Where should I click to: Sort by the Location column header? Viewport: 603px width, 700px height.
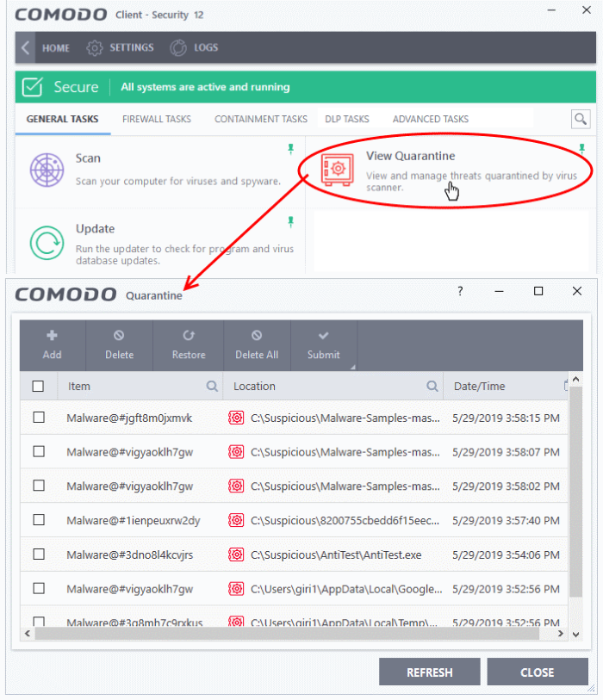254,386
